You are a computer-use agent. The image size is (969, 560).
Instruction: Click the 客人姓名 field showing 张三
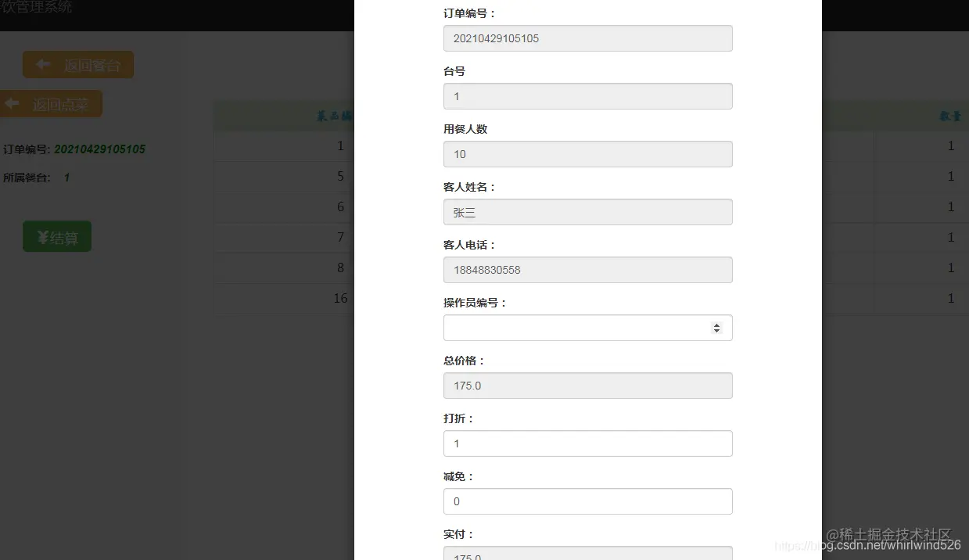587,212
